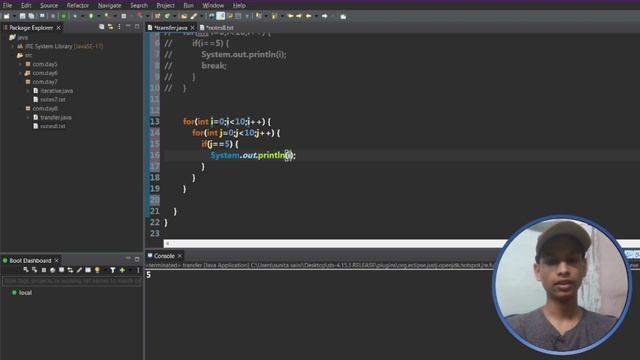This screenshot has width=640, height=360.
Task: Click the Back navigation arrow in toolbar
Action: click(309, 16)
